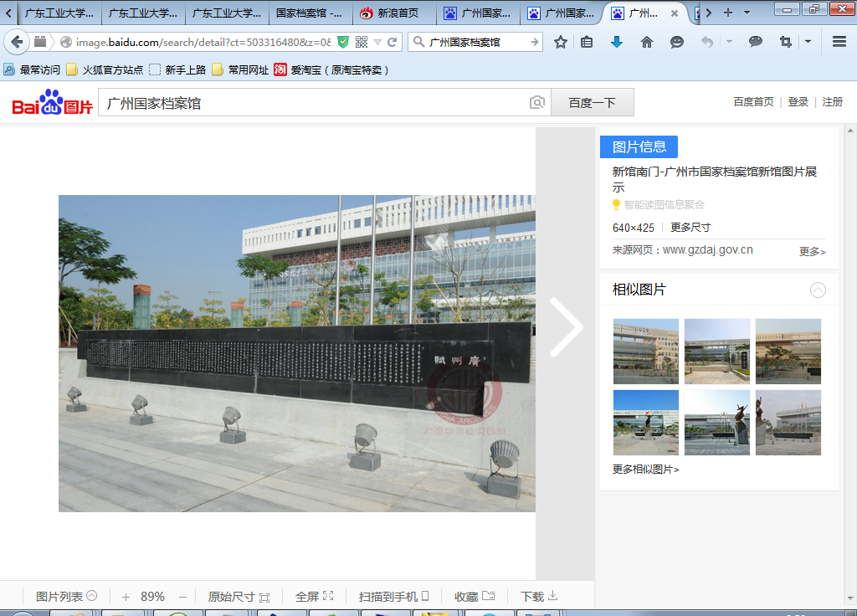The image size is (857, 616).
Task: Open the downloads arrow icon
Action: click(617, 42)
